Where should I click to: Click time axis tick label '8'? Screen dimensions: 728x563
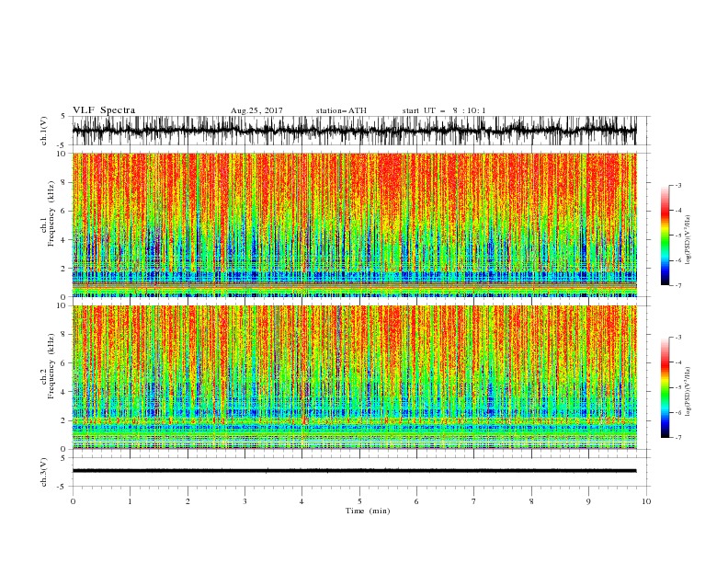coord(531,501)
